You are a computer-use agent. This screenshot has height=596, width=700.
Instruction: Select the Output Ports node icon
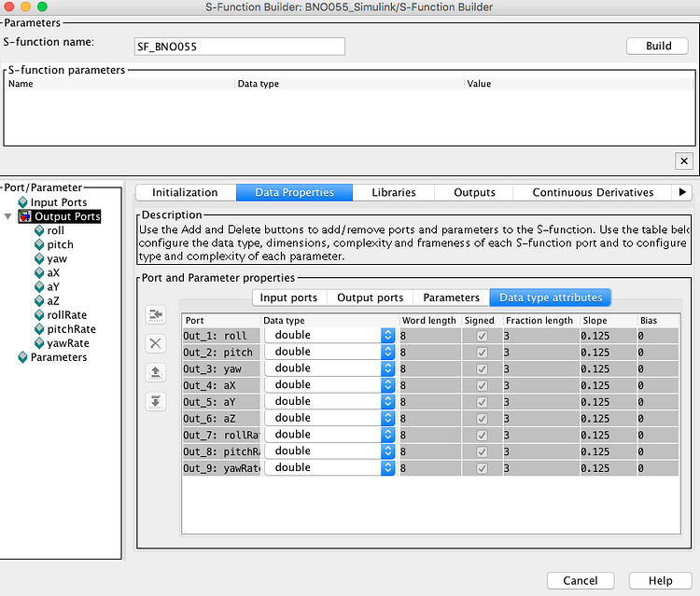[25, 216]
